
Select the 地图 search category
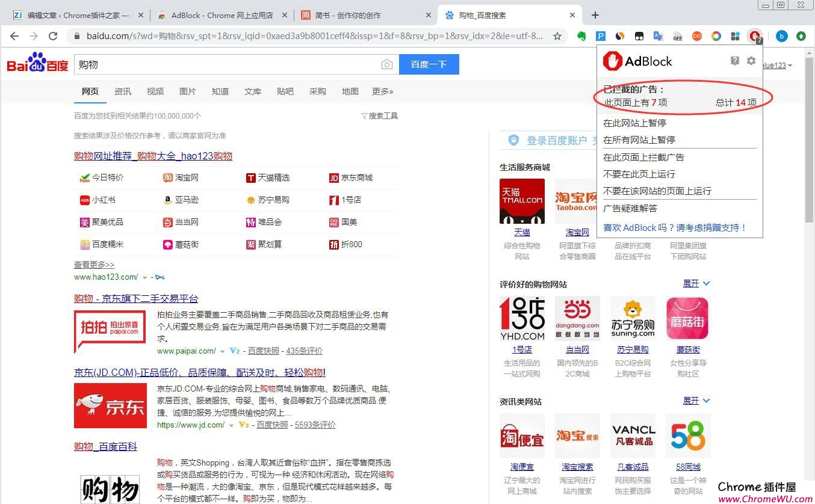tap(350, 91)
